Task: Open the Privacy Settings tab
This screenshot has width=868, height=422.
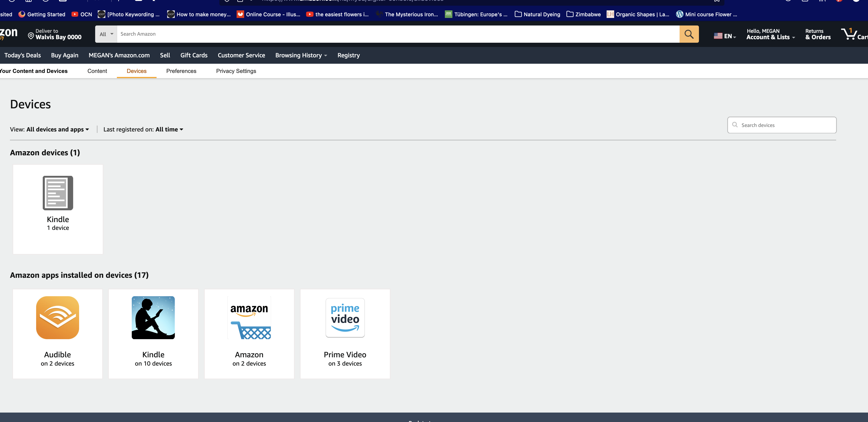Action: coord(236,71)
